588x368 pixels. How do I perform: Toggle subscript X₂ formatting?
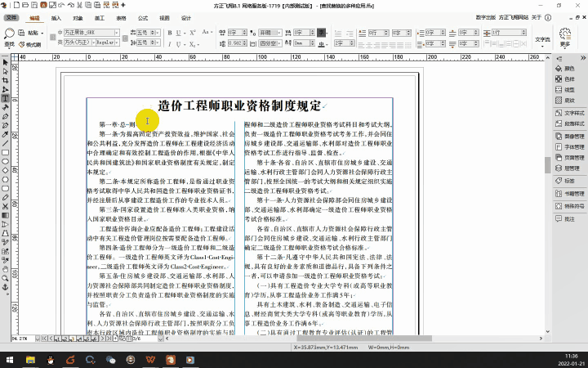(x=193, y=44)
